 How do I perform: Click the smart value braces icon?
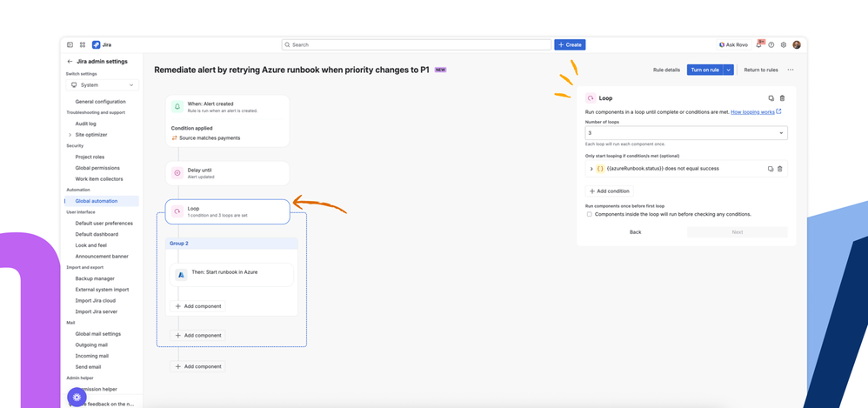click(601, 169)
